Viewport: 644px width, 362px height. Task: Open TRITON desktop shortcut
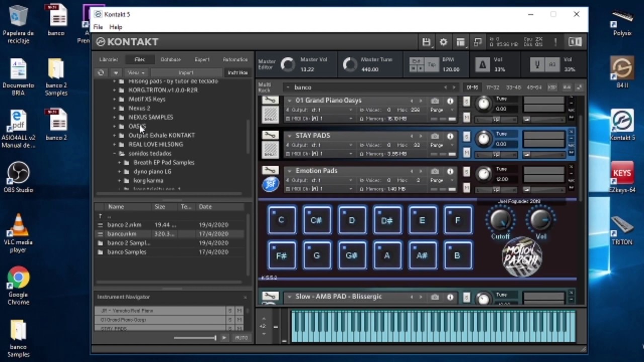[622, 230]
